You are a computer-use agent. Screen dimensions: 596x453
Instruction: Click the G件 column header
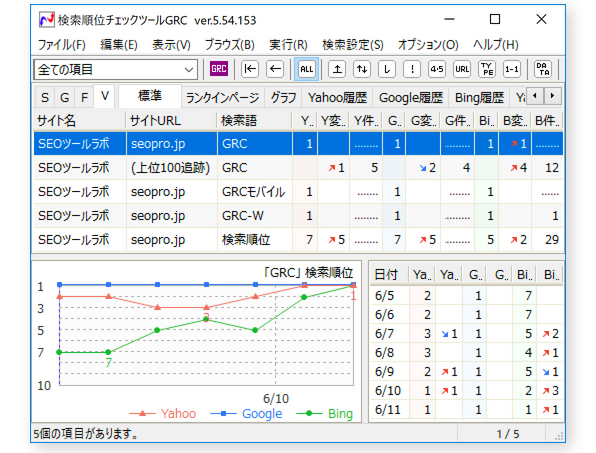pos(457,121)
